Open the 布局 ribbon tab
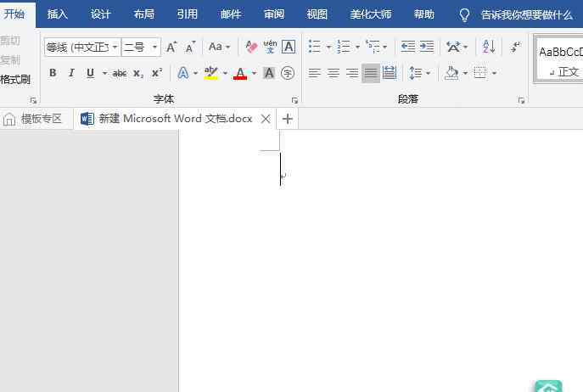 (144, 14)
